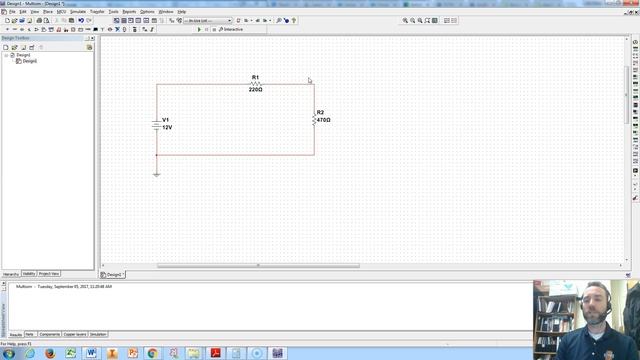This screenshot has height=360, width=640.
Task: Open the Simulate menu
Action: click(x=78, y=12)
